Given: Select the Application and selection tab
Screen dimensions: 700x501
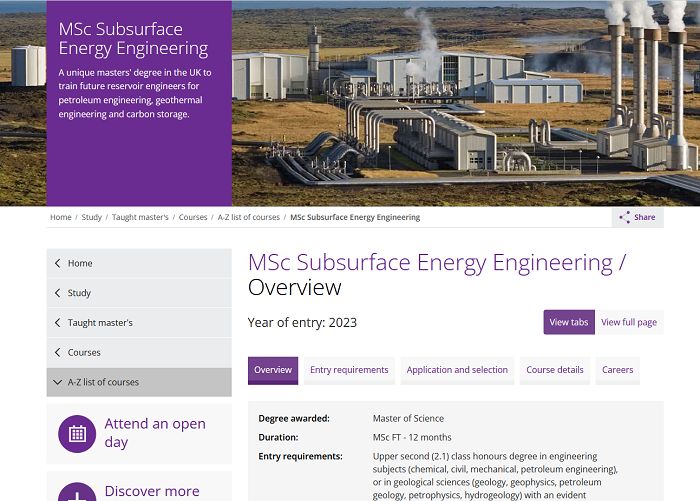Looking at the screenshot, I should coord(457,370).
